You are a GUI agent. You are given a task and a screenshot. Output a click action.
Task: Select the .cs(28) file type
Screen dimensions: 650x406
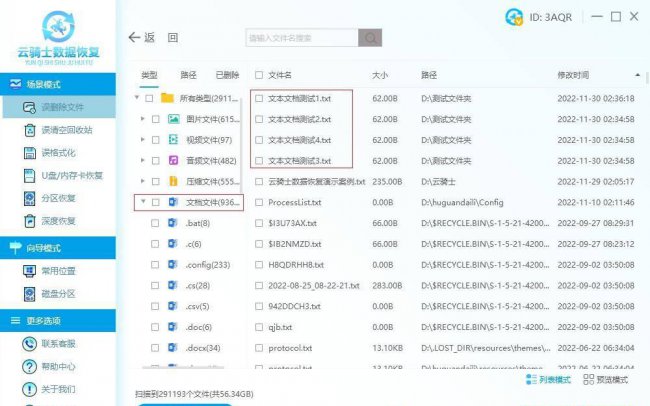click(x=197, y=286)
